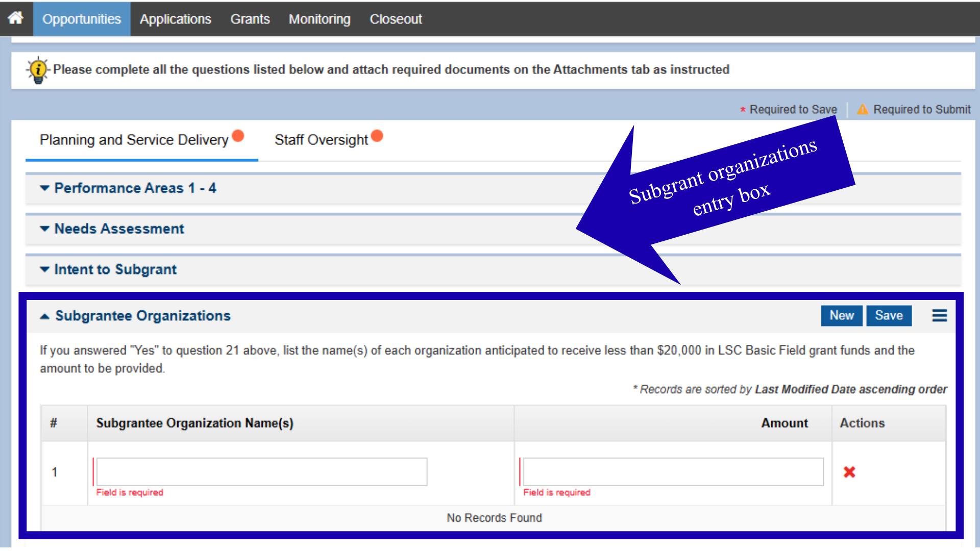Viewport: 980px width, 551px height.
Task: Click the Required to Submit warning icon
Action: [x=862, y=109]
